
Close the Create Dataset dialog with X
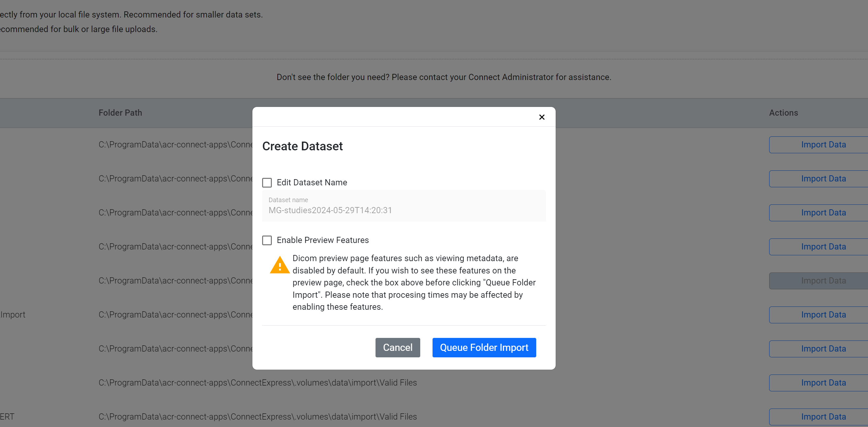pyautogui.click(x=541, y=117)
